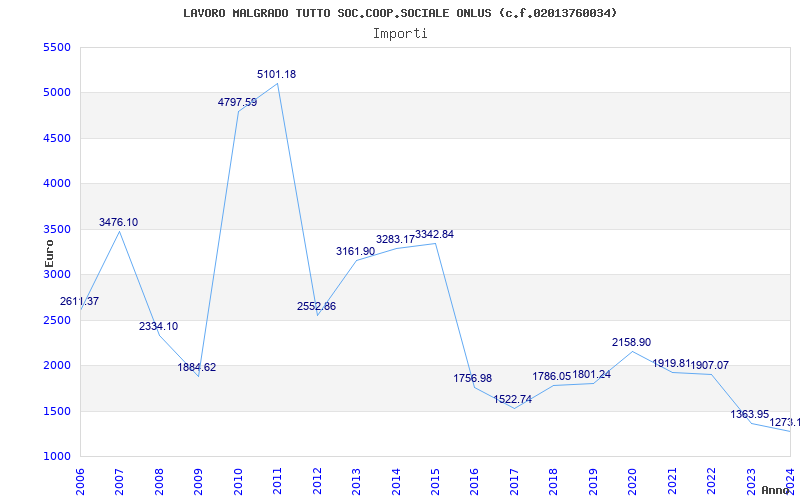Click the 2023 year label
This screenshot has height=500, width=800.
point(751,481)
